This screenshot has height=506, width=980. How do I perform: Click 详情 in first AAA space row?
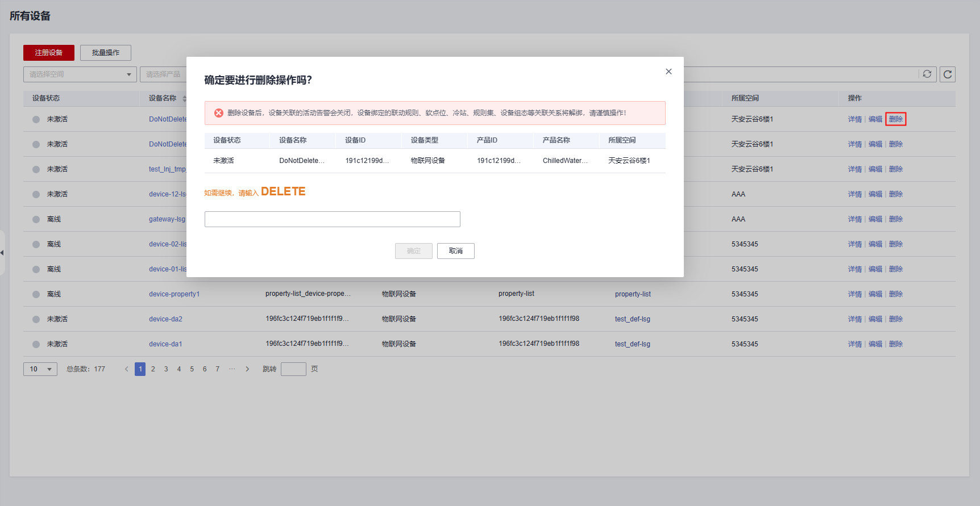point(855,194)
